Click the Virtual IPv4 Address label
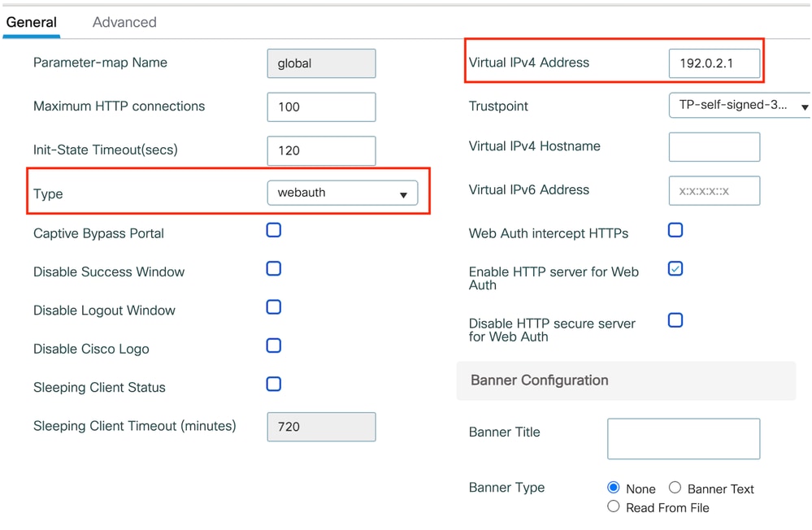Viewport: 812px width, 530px height. pos(528,63)
